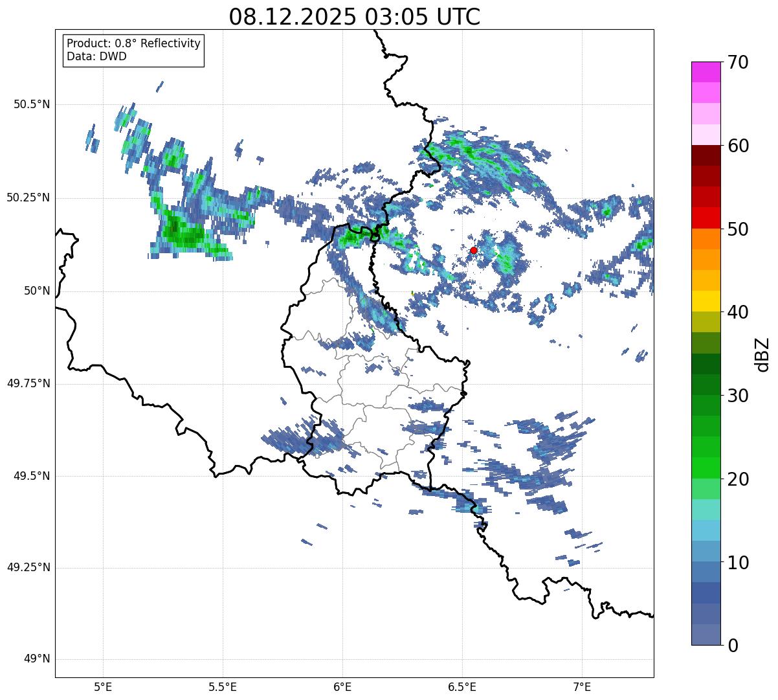Click the 7°E longitude label
Screen dimensions: 778x700
point(582,687)
